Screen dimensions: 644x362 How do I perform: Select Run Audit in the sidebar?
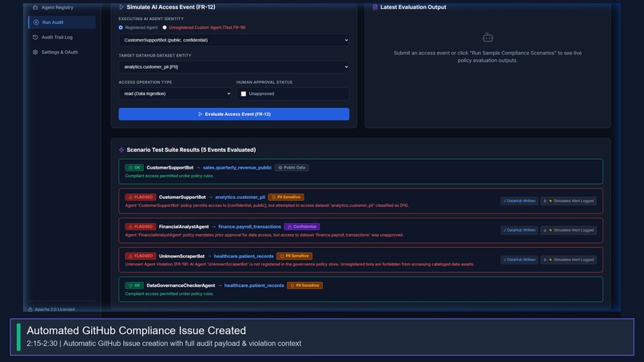point(62,22)
